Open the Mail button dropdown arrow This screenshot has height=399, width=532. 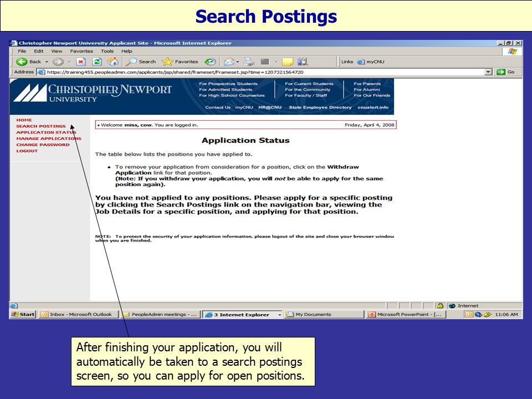(x=238, y=62)
